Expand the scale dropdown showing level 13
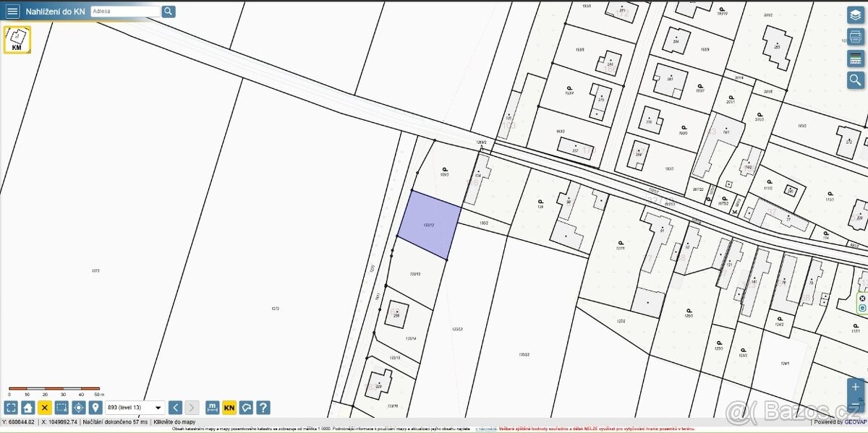Viewport: 868px width, 433px height. point(135,408)
